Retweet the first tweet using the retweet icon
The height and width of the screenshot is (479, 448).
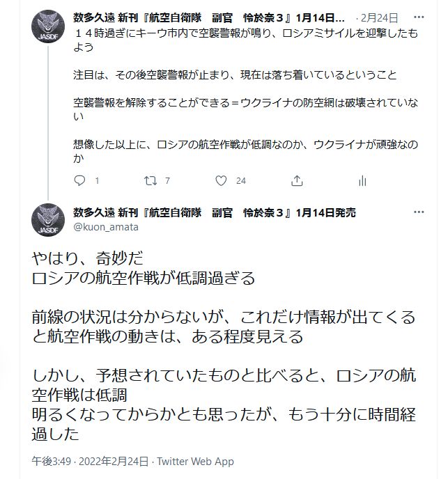[149, 180]
